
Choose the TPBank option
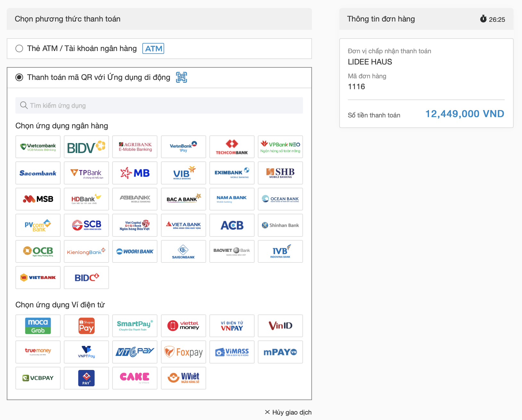[x=86, y=173]
